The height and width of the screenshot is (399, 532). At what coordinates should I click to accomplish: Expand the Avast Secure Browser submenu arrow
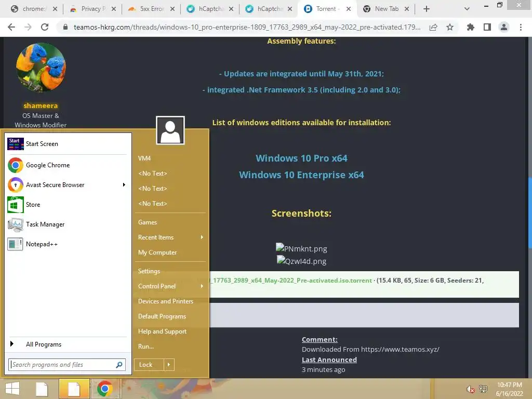(x=124, y=184)
